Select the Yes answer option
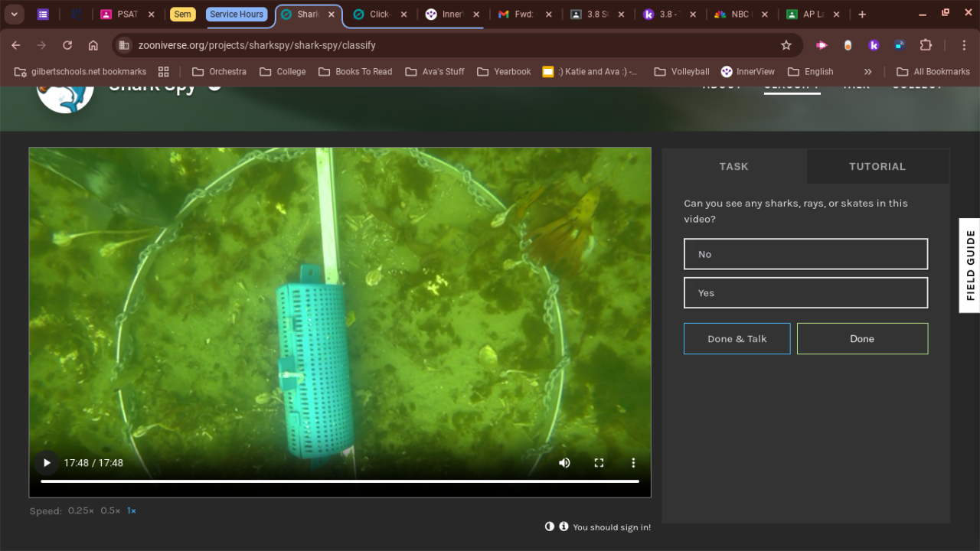 pos(805,292)
